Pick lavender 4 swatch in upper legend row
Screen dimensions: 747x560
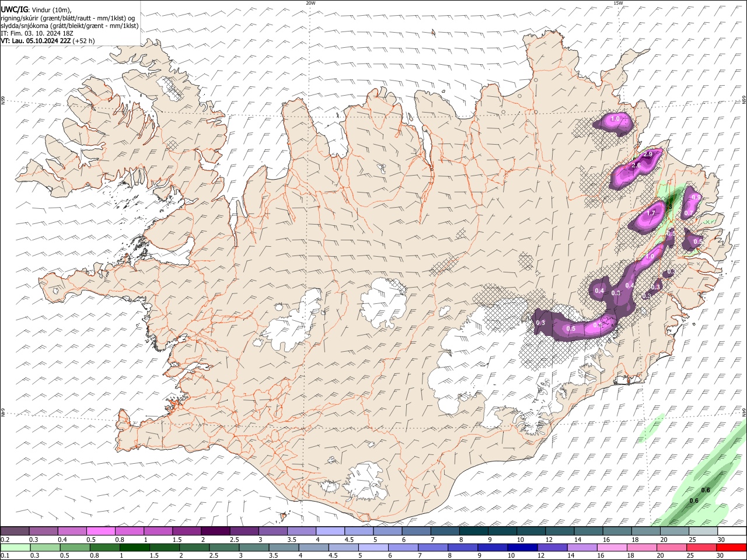(330, 531)
